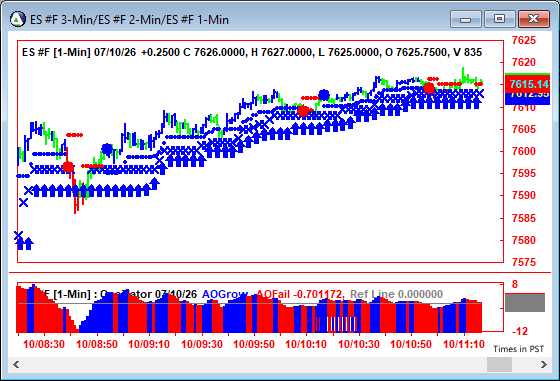Minimize the ES #F chart window

tap(466, 19)
